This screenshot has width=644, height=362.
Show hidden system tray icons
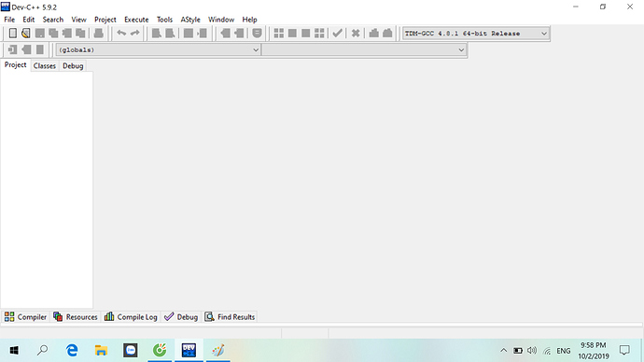pyautogui.click(x=504, y=351)
